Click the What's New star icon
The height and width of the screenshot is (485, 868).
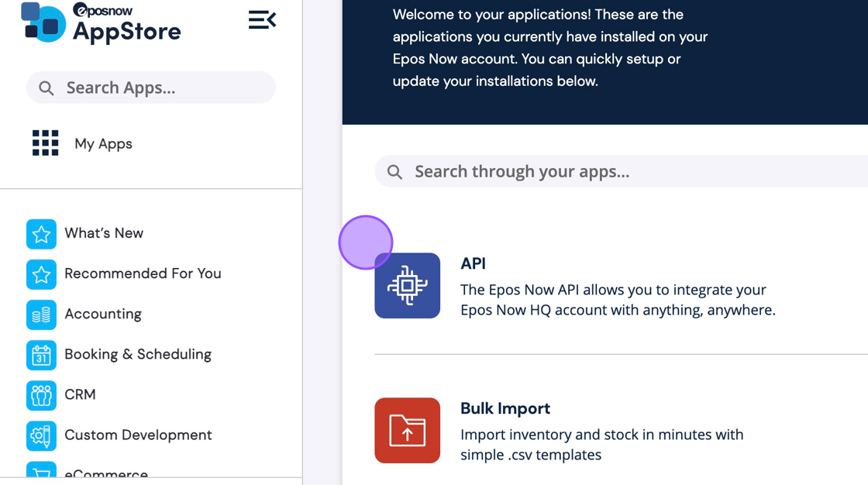41,233
